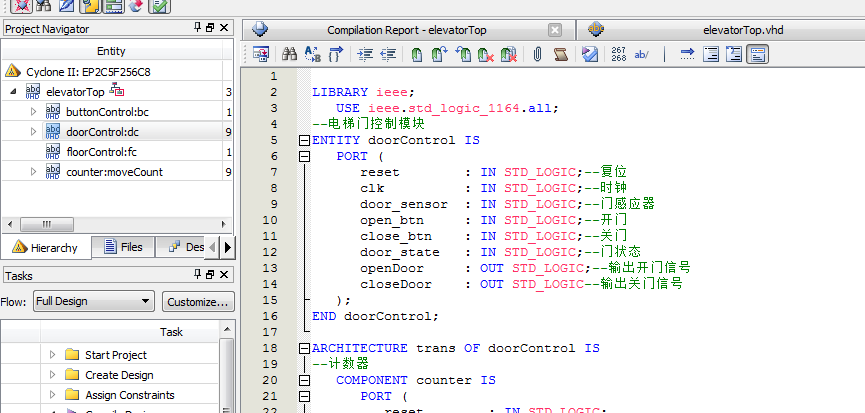
Task: Expand the Start Project task folder
Action: point(52,355)
